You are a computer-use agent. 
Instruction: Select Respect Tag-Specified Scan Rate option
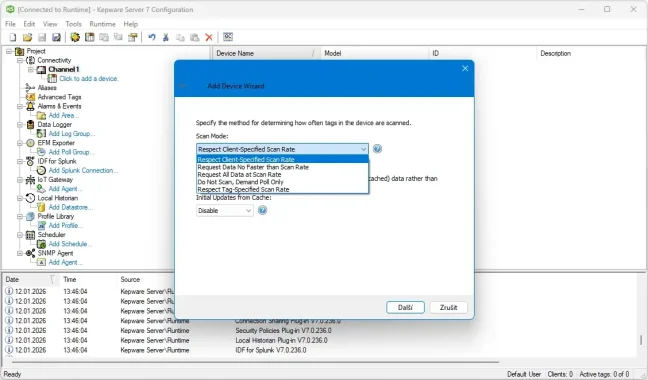coord(282,189)
